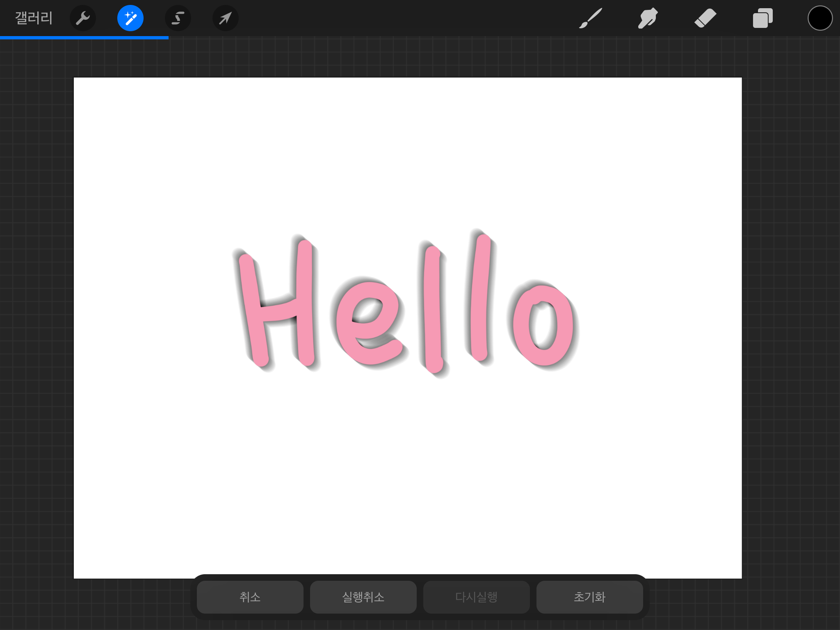Tap the dark grid area beside canvas
Image resolution: width=840 pixels, height=630 pixels.
click(x=37, y=328)
